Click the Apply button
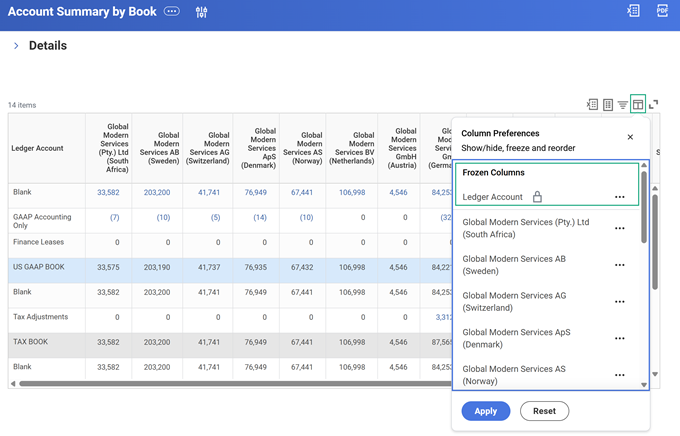This screenshot has width=680, height=436. click(486, 411)
